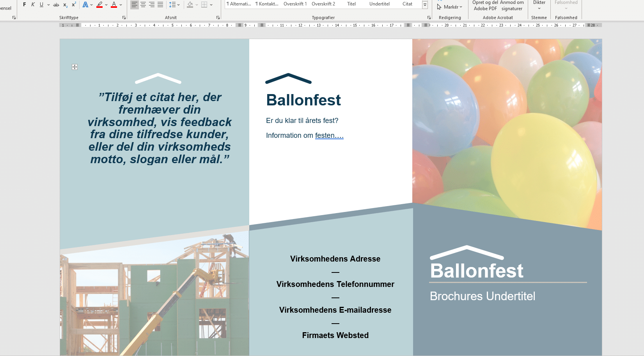Screen dimensions: 644x356
Task: Toggle justified text alignment
Action: (x=160, y=4)
